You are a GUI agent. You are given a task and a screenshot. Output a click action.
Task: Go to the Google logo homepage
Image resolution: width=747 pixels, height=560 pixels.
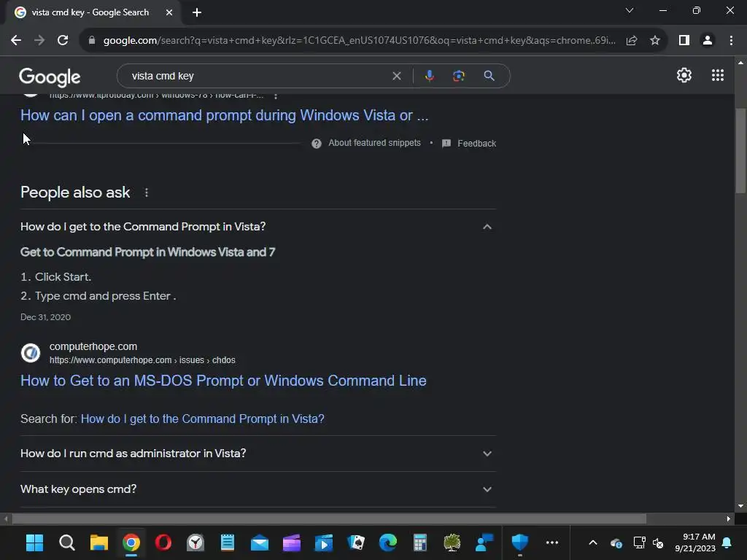[x=50, y=77]
